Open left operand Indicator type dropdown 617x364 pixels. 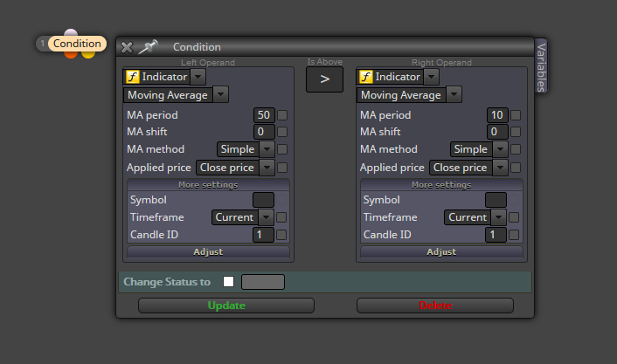pyautogui.click(x=198, y=77)
